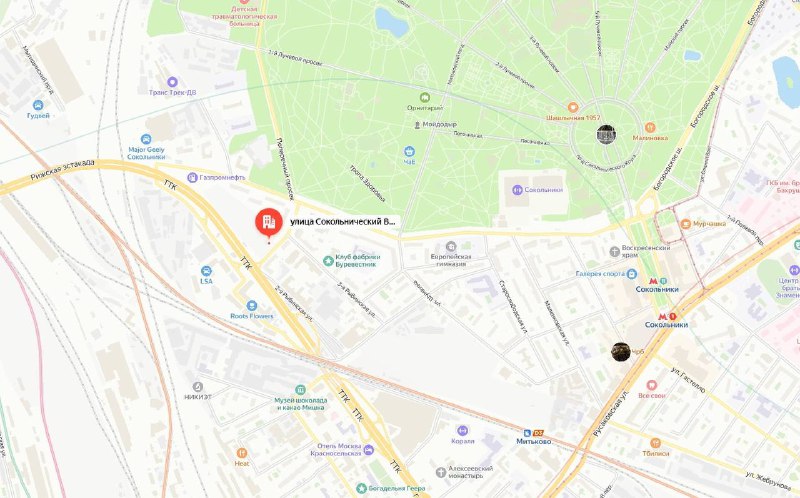Click the Шашлычная 1957 cafe icon
800x498 pixels.
[x=573, y=107]
